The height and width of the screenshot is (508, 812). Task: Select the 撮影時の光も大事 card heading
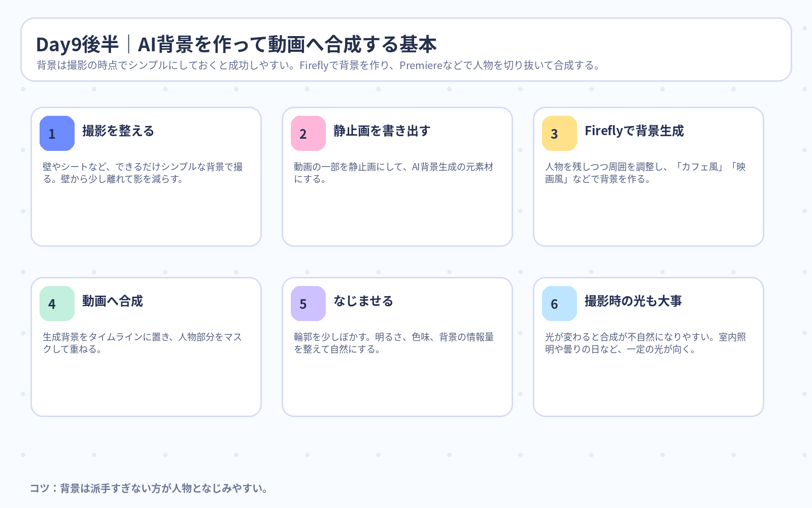click(633, 301)
